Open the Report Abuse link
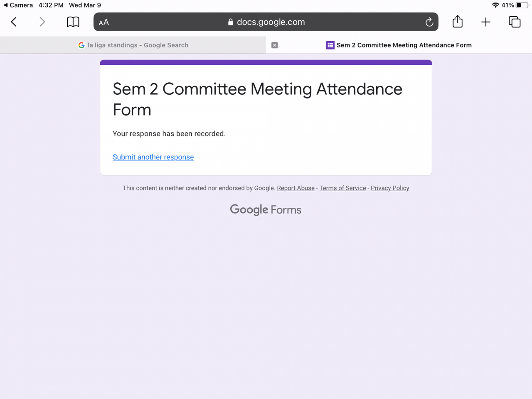This screenshot has height=399, width=532. (296, 188)
